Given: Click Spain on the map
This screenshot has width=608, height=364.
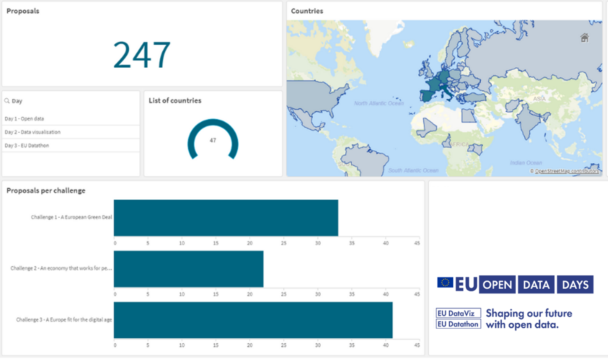Looking at the screenshot, I should [427, 96].
